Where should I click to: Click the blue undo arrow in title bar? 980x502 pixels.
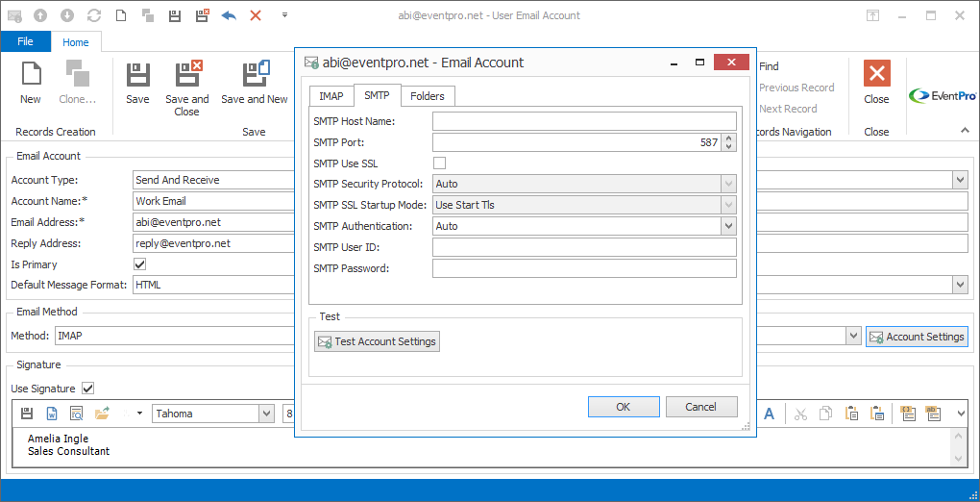(229, 15)
